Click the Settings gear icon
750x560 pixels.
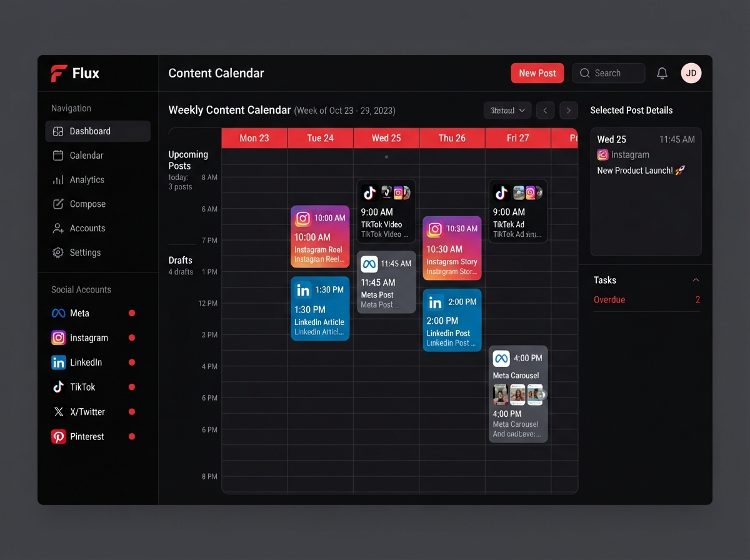coord(58,253)
